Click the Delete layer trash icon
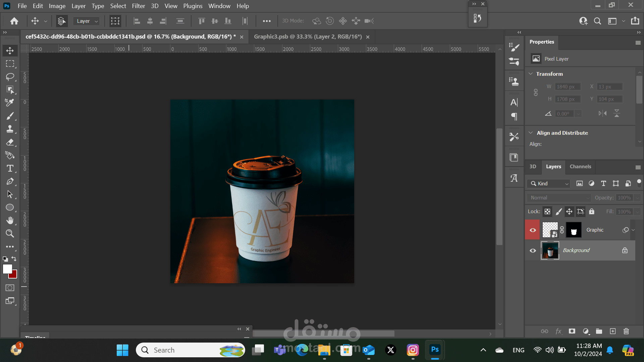 tap(626, 331)
